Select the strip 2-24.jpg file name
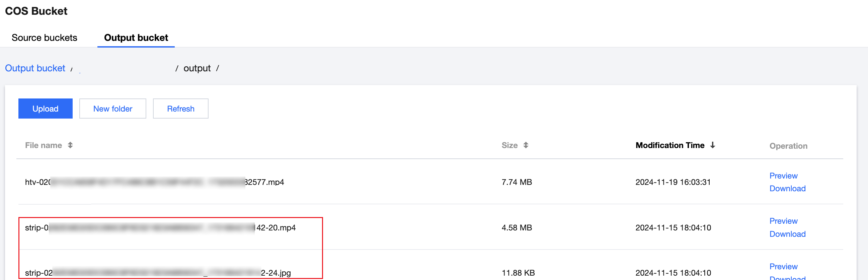868x280 pixels. tap(158, 273)
